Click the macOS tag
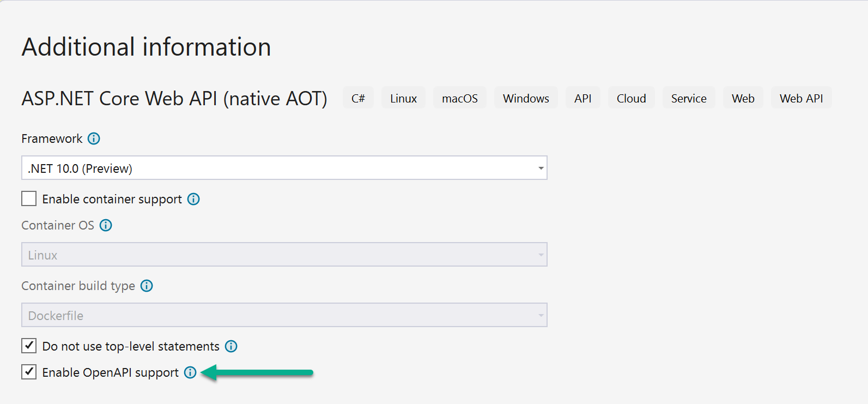 tap(460, 98)
